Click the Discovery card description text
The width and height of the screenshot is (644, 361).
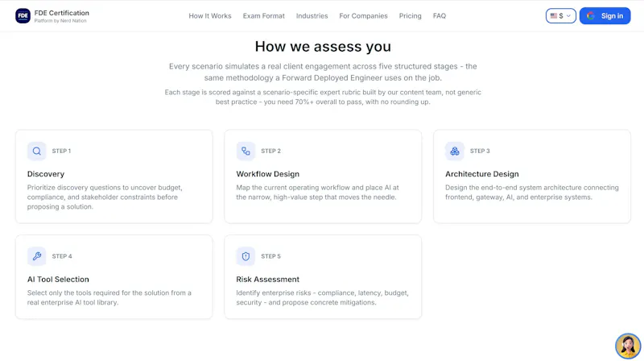coord(105,197)
